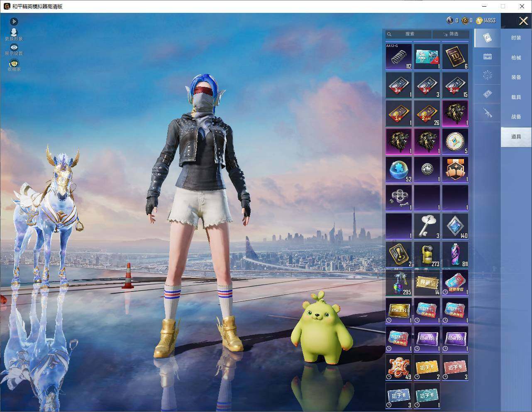The image size is (532, 412).
Task: Switch to the 战备 tab
Action: click(x=516, y=117)
